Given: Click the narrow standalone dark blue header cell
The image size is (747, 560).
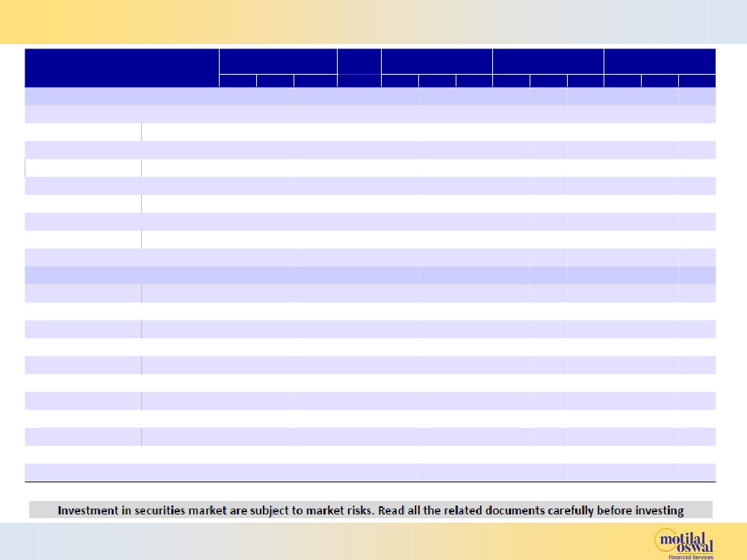Looking at the screenshot, I should coord(359,62).
